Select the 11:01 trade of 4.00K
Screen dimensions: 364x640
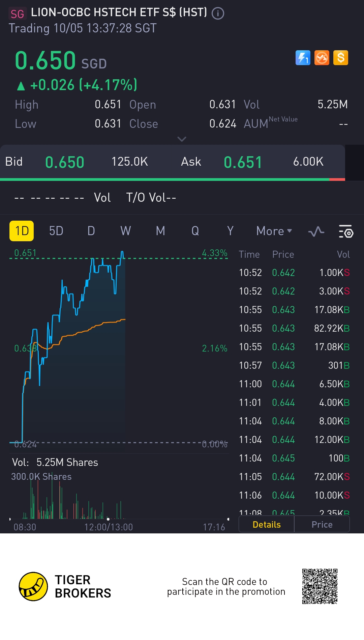(294, 402)
